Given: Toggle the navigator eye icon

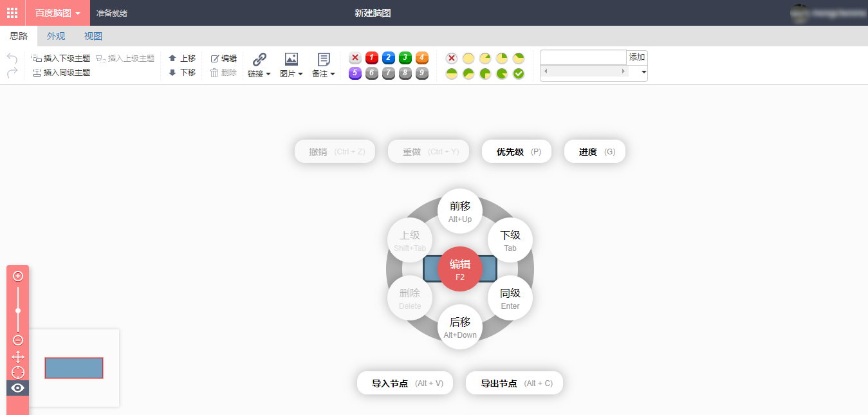Looking at the screenshot, I should coord(18,388).
